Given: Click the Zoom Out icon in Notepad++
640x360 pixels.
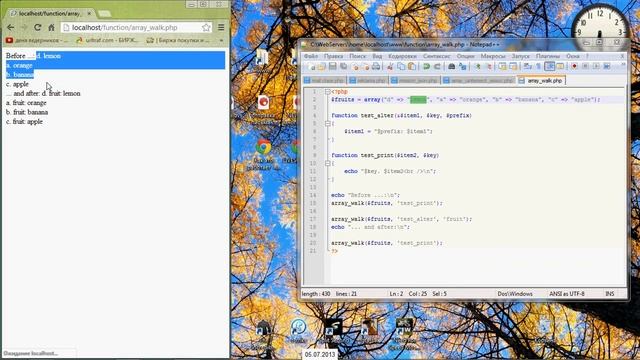Looking at the screenshot, I should coord(488,67).
